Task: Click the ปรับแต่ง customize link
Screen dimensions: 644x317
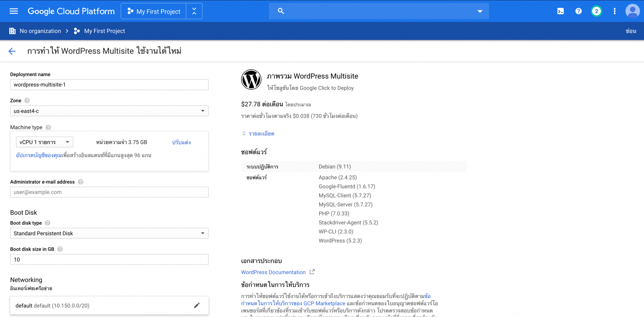Action: click(x=182, y=142)
